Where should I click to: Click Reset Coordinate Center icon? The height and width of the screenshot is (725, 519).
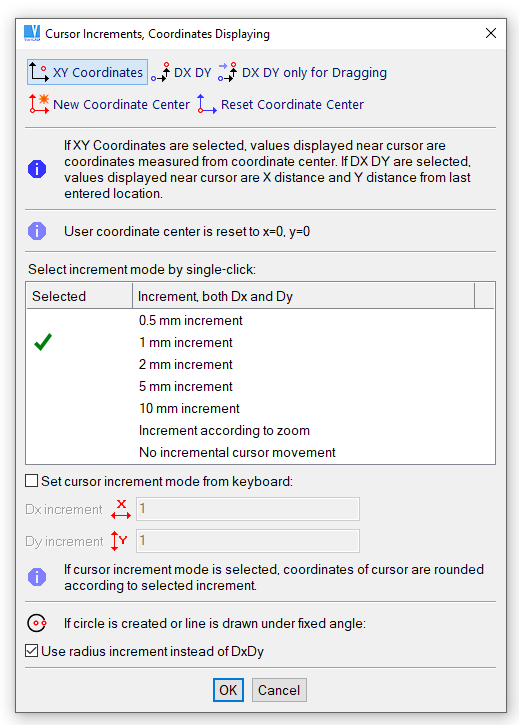pos(207,104)
